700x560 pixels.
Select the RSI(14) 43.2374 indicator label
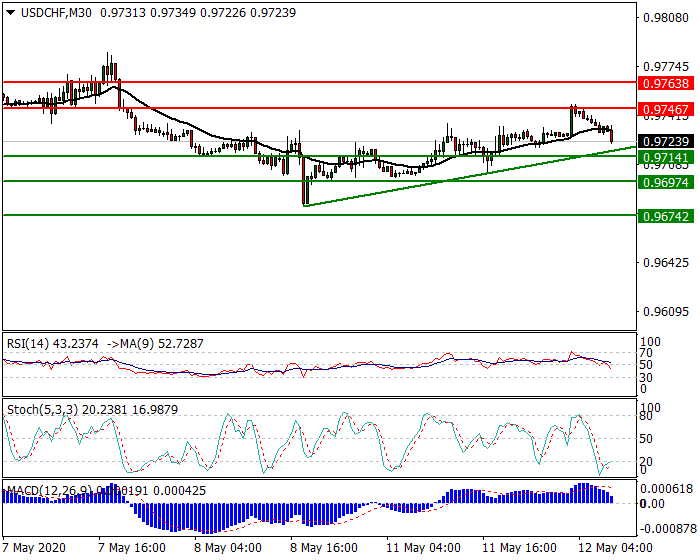click(x=53, y=344)
